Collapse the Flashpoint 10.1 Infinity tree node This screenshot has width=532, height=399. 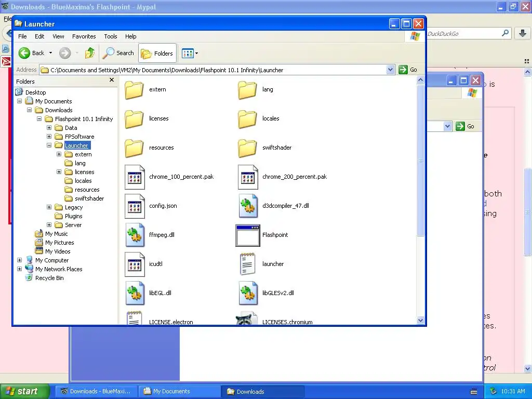pyautogui.click(x=39, y=119)
